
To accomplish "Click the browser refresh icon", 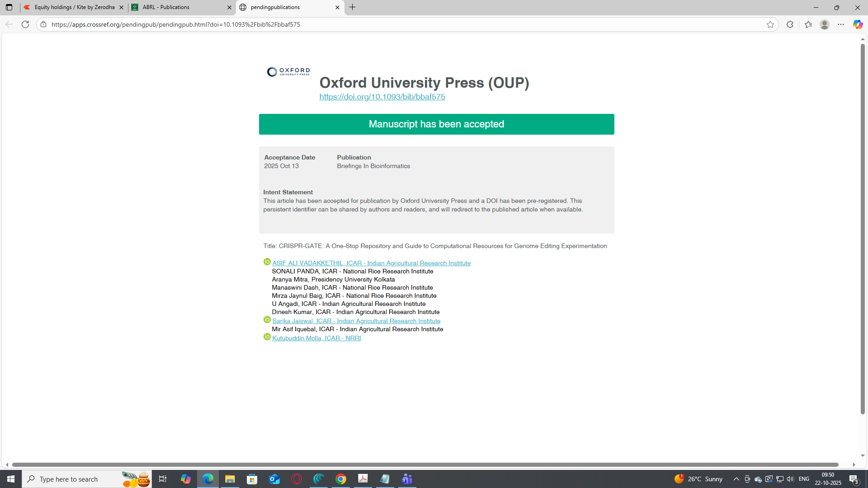I will point(25,24).
